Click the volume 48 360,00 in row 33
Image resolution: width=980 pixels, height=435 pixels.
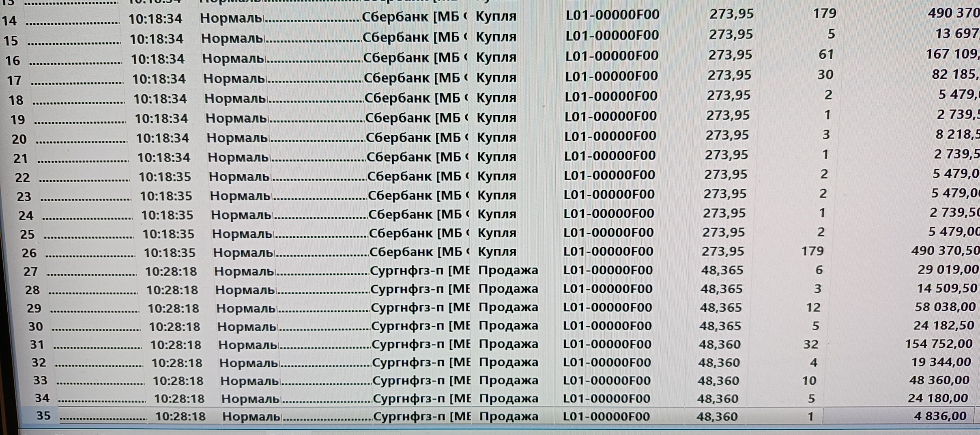(939, 380)
